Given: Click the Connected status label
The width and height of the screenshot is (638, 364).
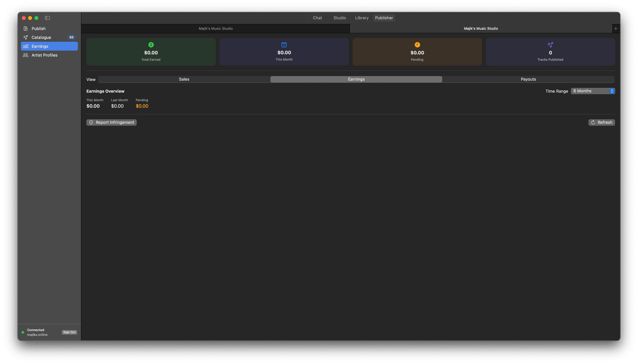Looking at the screenshot, I should tap(36, 330).
